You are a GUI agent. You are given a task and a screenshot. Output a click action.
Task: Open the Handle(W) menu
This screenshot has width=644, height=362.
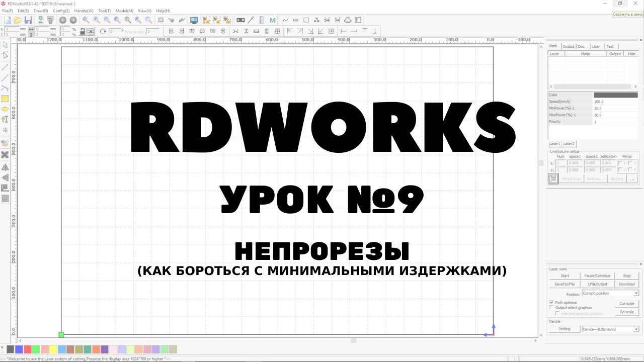[x=84, y=11]
